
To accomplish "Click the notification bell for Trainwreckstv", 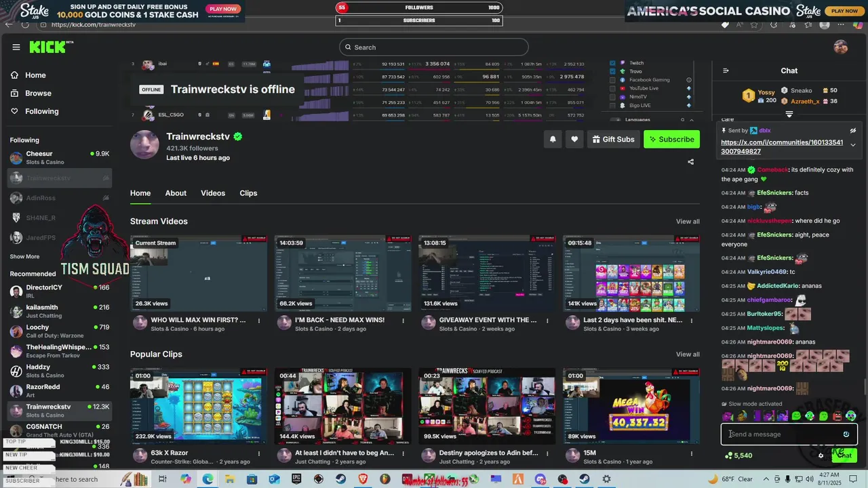I will click(553, 139).
